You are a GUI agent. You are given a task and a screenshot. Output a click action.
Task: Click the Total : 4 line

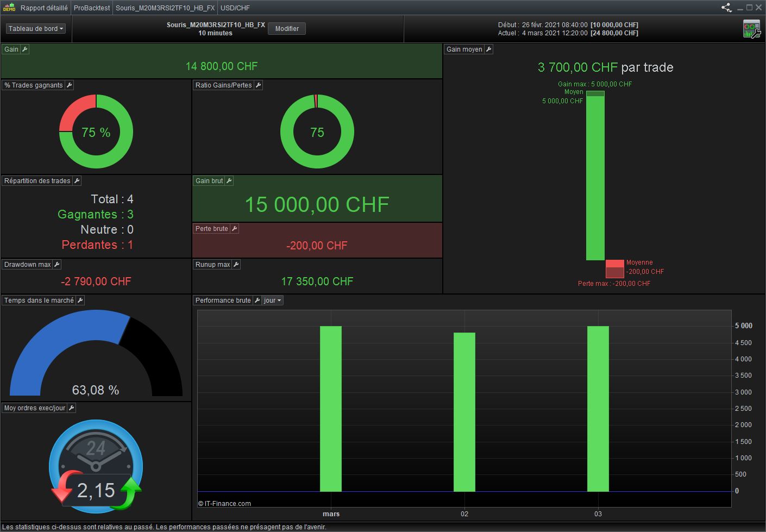pos(112,199)
